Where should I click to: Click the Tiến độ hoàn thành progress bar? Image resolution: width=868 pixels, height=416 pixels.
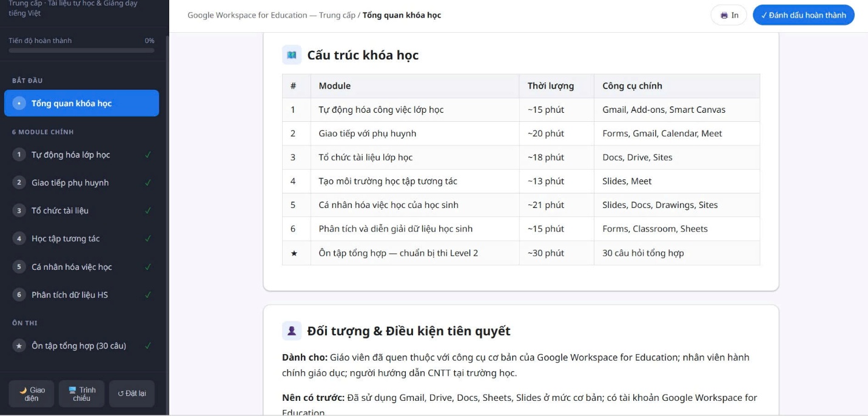81,50
